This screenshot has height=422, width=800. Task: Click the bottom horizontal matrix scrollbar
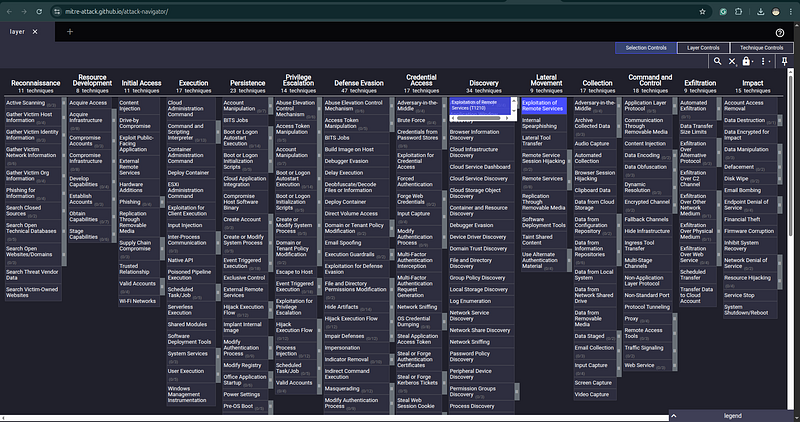point(334,417)
